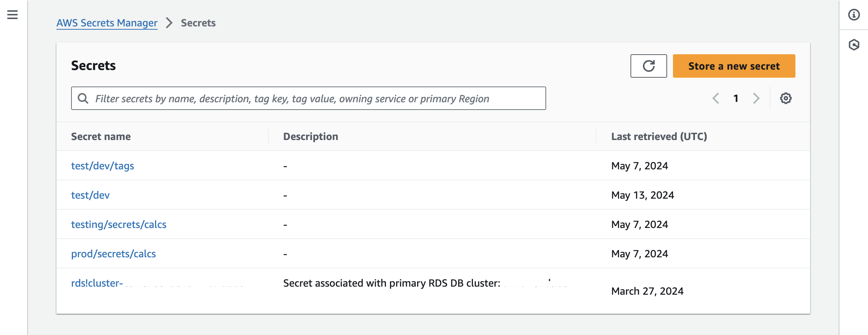This screenshot has height=335, width=868.
Task: Click Store a new secret
Action: click(x=733, y=66)
